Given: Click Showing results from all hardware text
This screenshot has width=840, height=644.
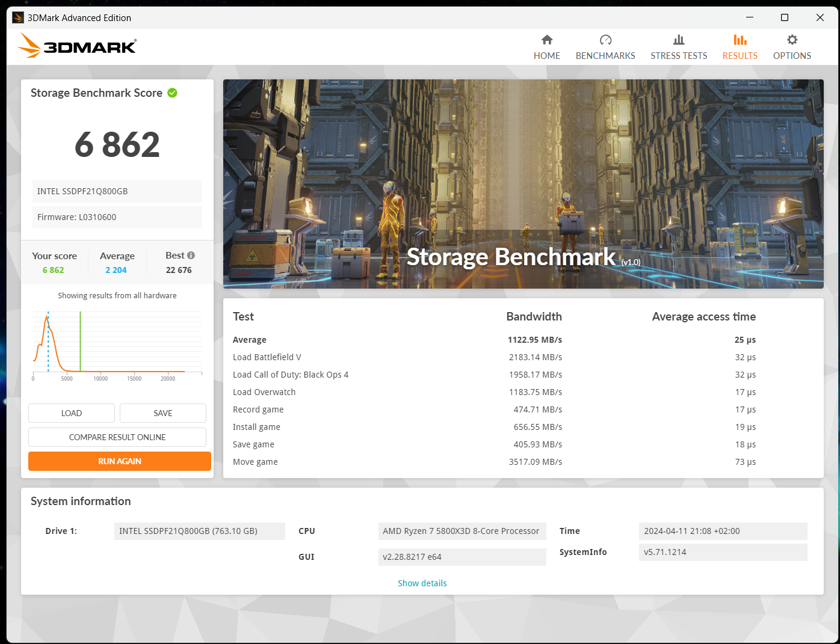Looking at the screenshot, I should click(117, 295).
